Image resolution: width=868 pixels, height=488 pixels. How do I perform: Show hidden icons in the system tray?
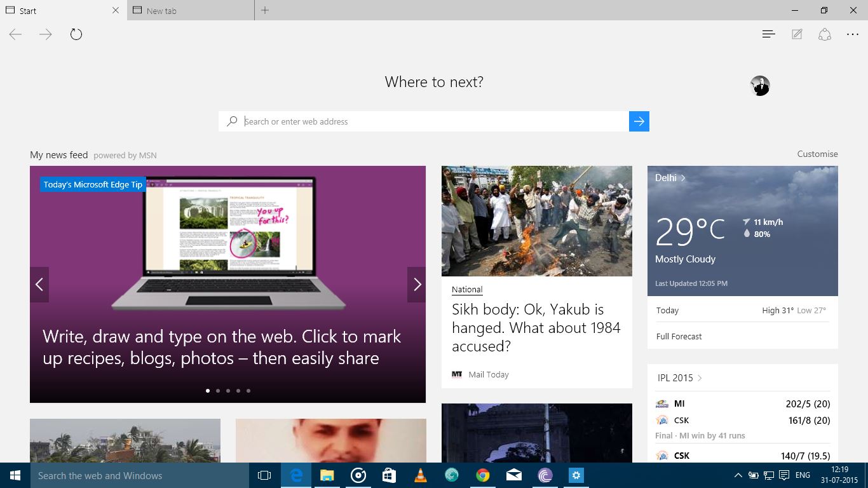click(738, 475)
